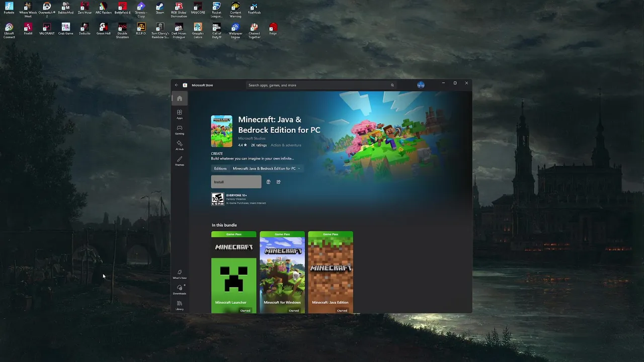Image resolution: width=644 pixels, height=362 pixels.
Task: Open the AI Hub section
Action: click(x=179, y=145)
